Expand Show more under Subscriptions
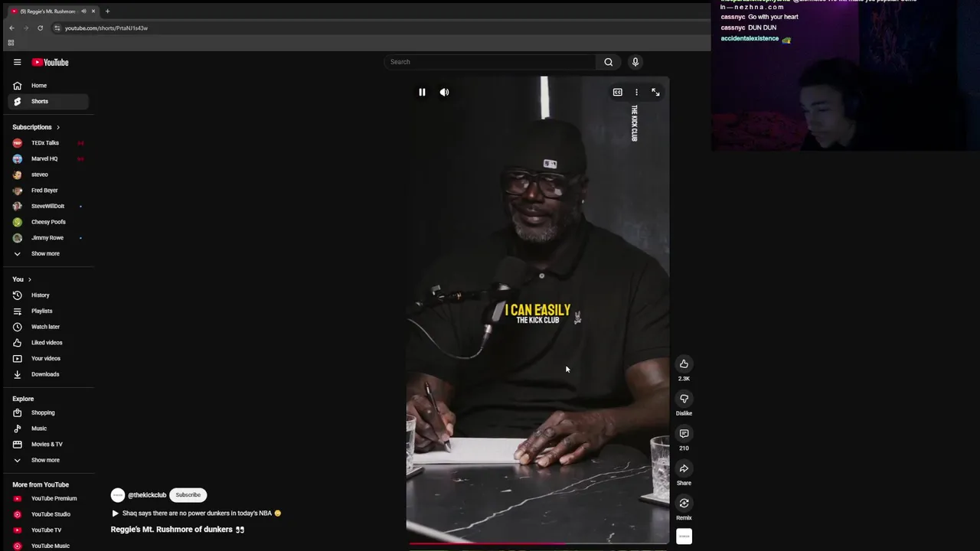The width and height of the screenshot is (980, 551). click(48, 253)
